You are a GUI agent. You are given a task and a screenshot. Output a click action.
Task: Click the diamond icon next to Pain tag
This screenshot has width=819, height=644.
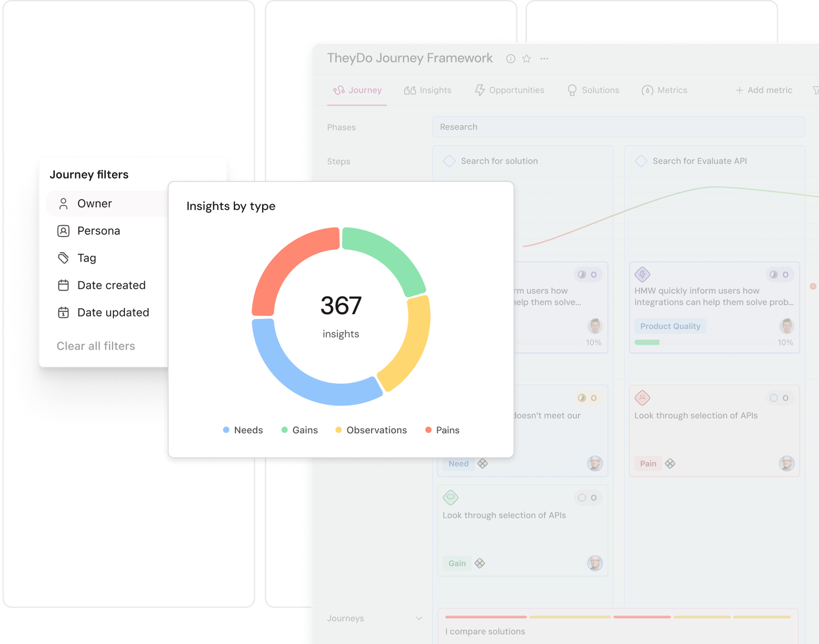point(670,464)
